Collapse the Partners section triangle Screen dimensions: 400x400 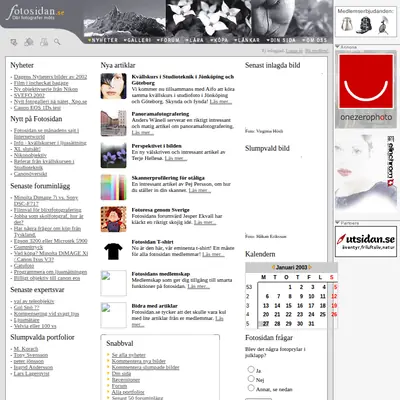pyautogui.click(x=337, y=222)
